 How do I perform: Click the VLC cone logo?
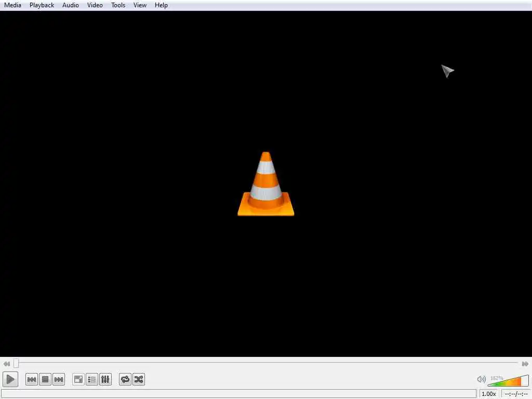click(265, 184)
